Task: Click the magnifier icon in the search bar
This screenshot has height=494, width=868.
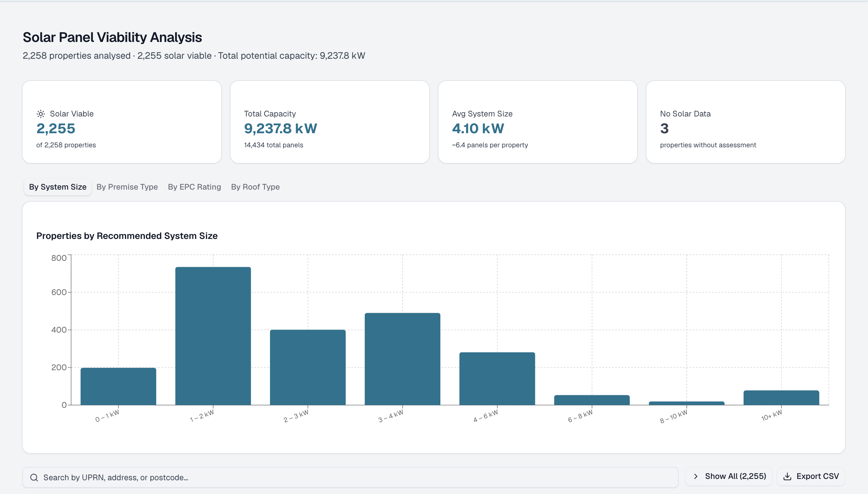Action: tap(34, 477)
